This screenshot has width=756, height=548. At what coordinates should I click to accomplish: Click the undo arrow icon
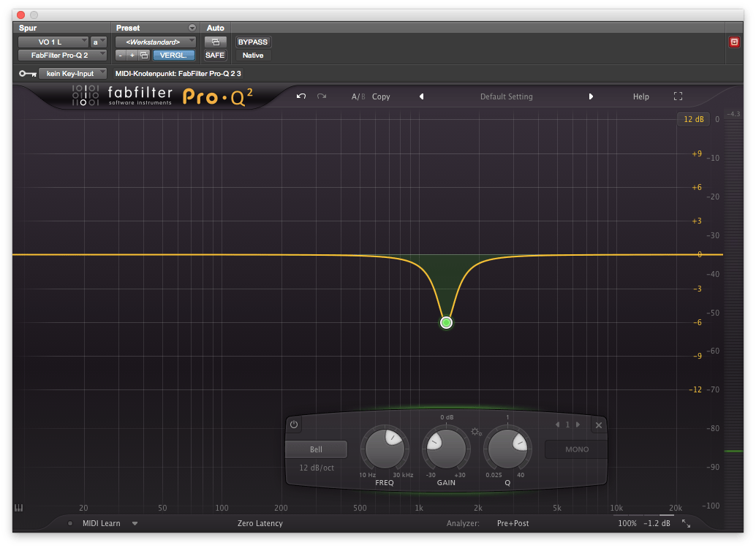(x=301, y=96)
